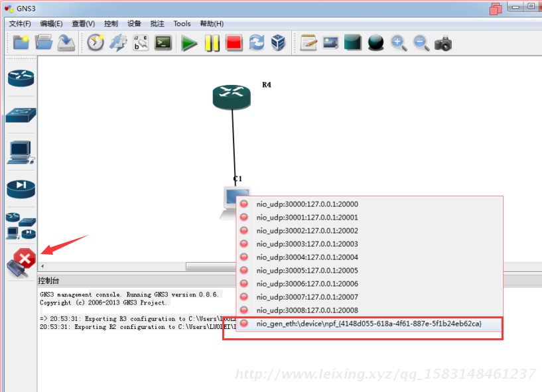
Task: Click the Exporting R2 configuration log line
Action: (138, 326)
